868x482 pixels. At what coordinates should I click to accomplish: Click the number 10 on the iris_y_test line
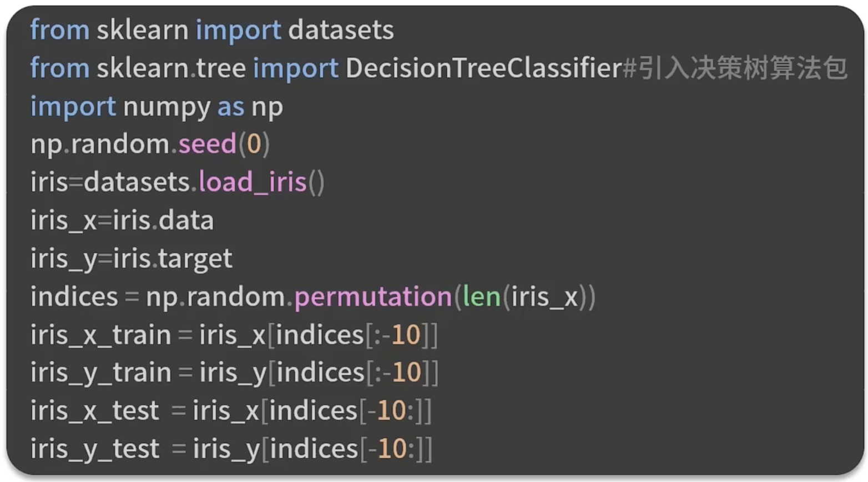[392, 449]
